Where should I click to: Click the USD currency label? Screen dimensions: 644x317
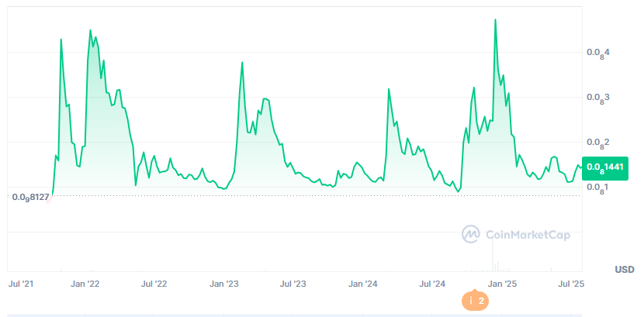click(x=625, y=270)
